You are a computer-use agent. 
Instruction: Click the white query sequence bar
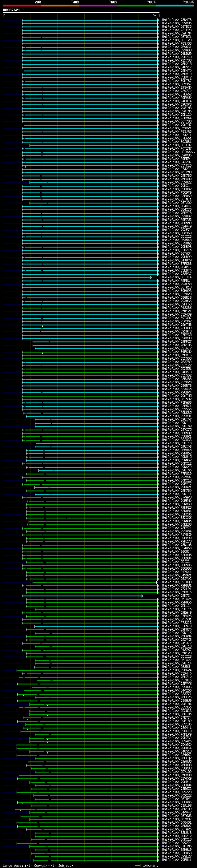click(81, 13)
